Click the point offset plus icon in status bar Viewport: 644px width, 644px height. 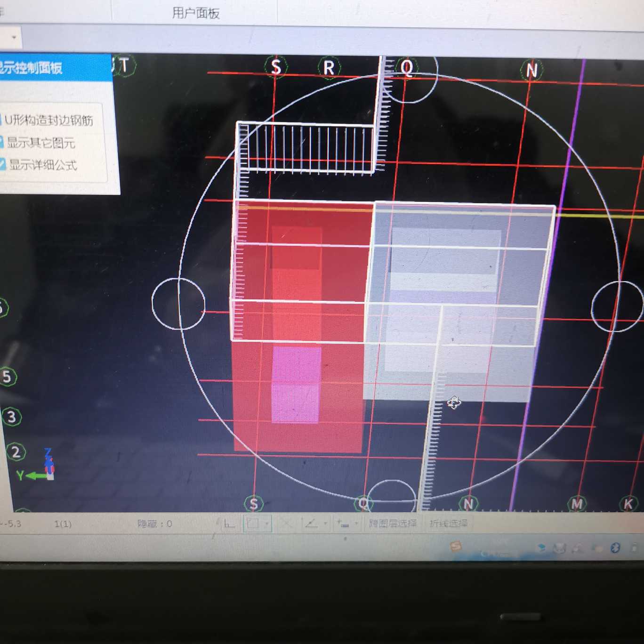[343, 523]
